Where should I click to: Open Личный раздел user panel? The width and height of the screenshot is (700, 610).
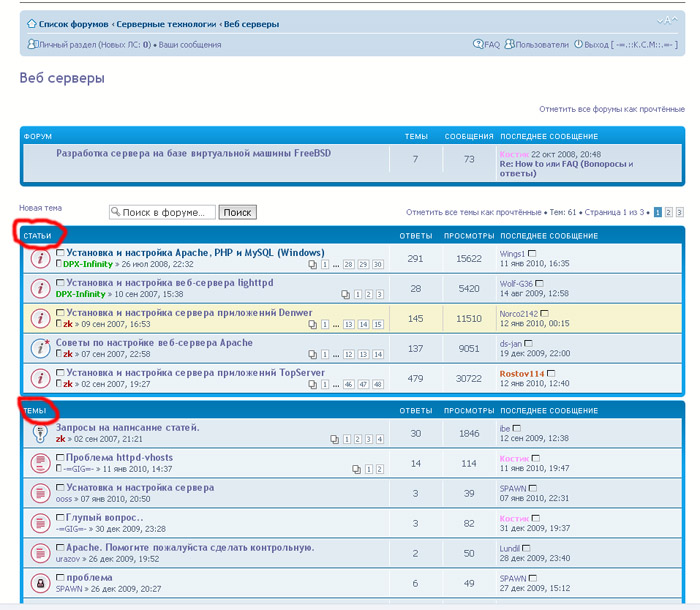(71, 45)
